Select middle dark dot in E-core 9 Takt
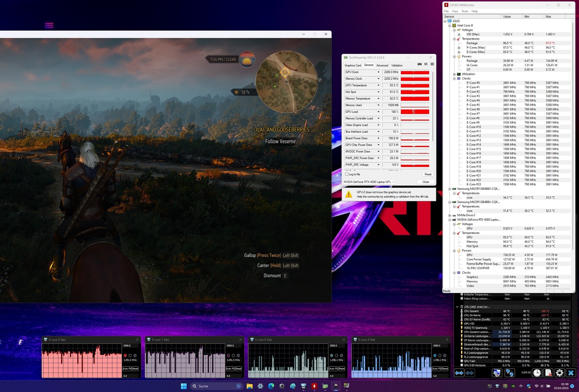Viewport: 579px width, 392px height. (x=440, y=355)
